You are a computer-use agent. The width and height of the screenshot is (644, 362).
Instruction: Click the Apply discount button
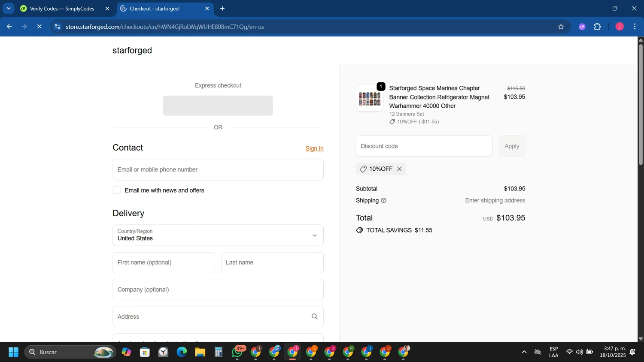[x=512, y=146]
